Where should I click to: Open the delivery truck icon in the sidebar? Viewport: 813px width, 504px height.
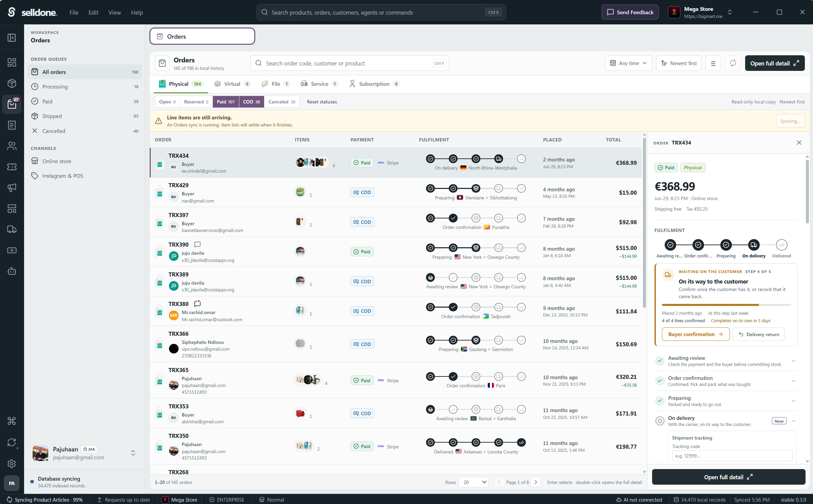click(x=12, y=229)
